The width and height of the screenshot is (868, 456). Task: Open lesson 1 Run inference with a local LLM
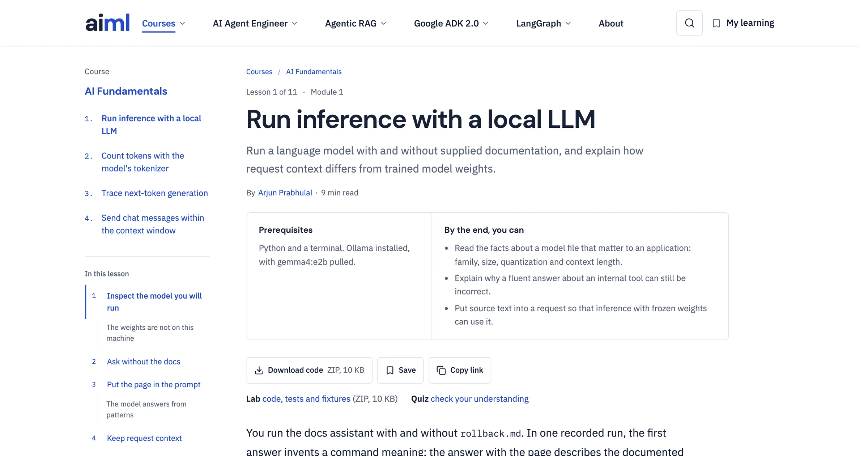(x=151, y=124)
